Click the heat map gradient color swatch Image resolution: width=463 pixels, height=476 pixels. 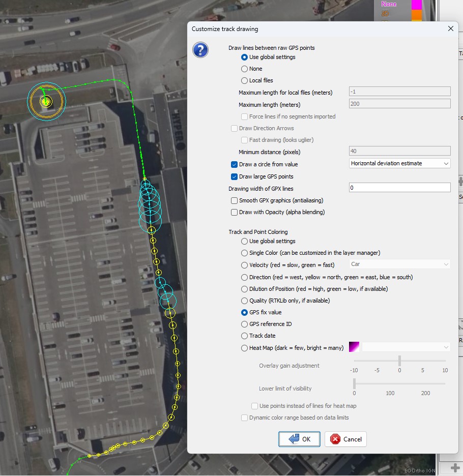354,347
